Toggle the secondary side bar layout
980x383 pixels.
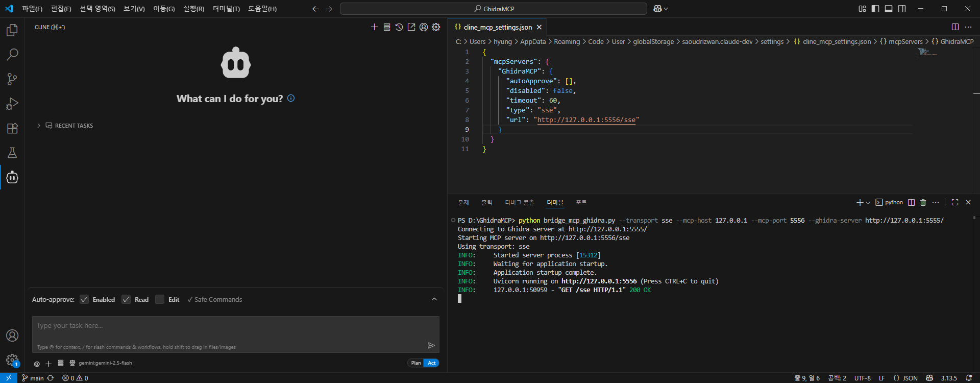[x=902, y=9]
